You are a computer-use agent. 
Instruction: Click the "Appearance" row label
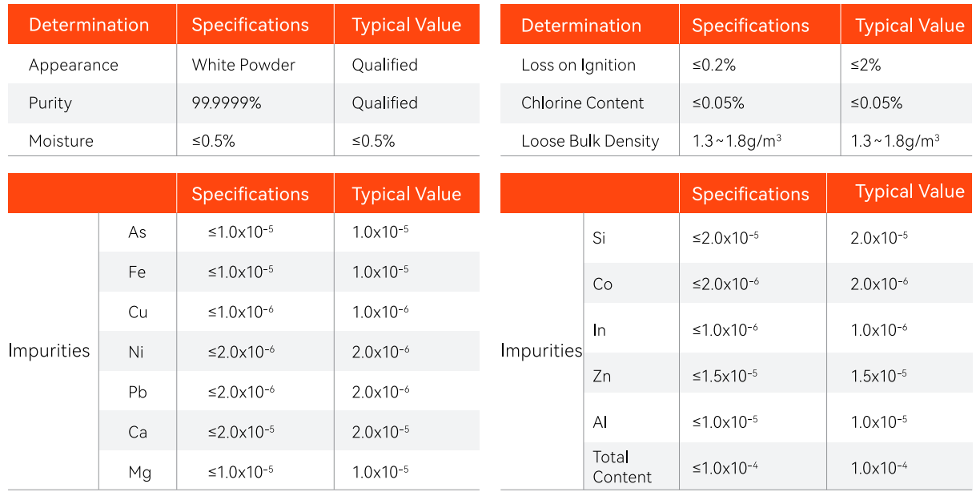(73, 65)
